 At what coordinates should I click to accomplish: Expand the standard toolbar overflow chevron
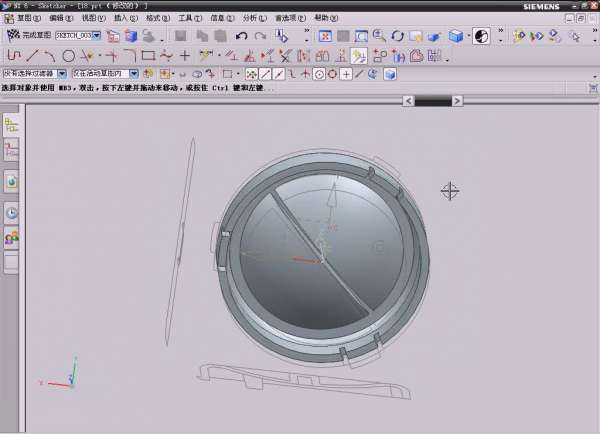click(x=307, y=30)
